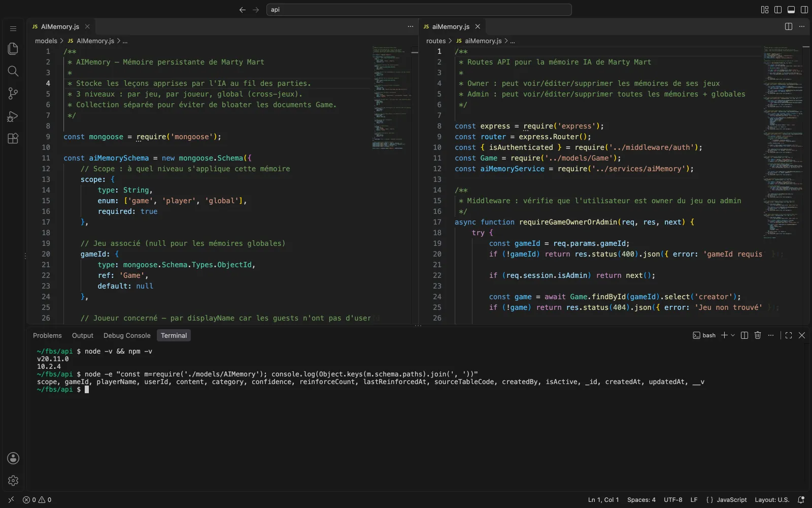Open the Search view in activity bar
Screen dimensions: 812x508
[13, 71]
